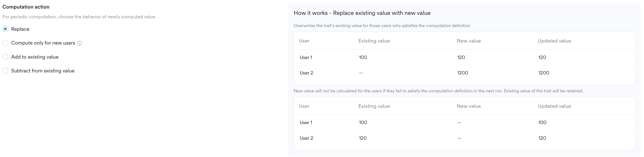
Task: Click "Updated value" header in the lower table
Action: pyautogui.click(x=554, y=106)
